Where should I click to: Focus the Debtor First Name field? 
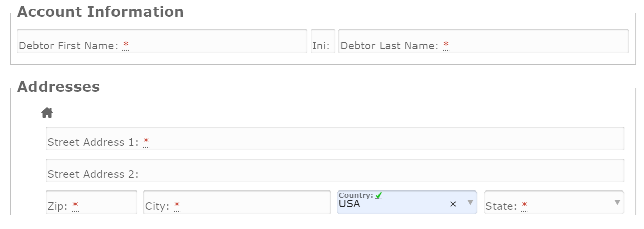(x=213, y=42)
